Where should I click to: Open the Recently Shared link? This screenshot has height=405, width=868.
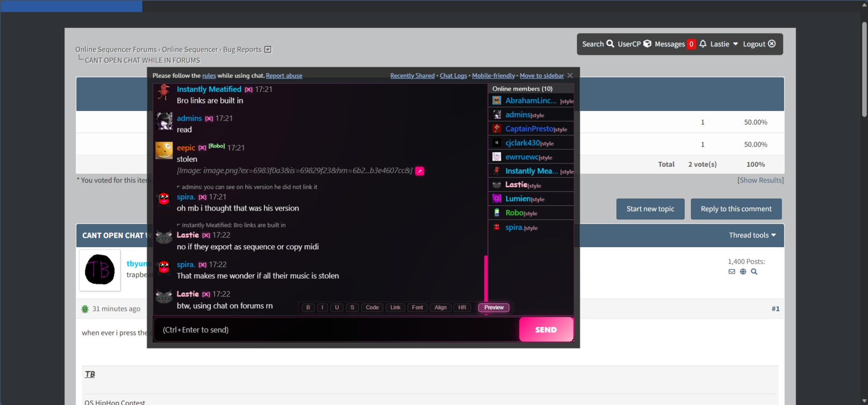[412, 76]
